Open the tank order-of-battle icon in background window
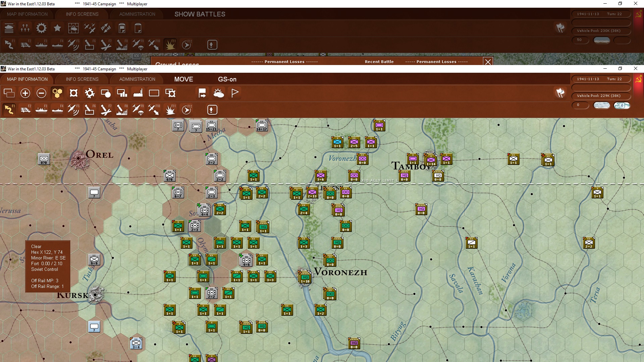The width and height of the screenshot is (644, 362). [x=9, y=28]
